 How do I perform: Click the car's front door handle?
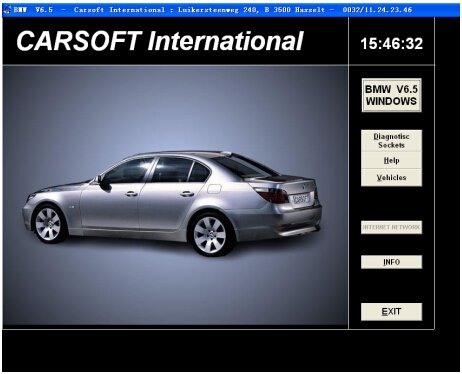click(131, 194)
